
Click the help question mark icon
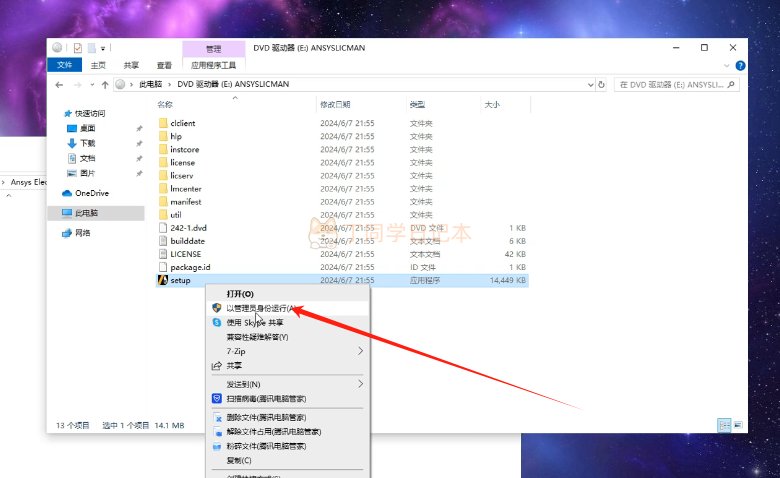pyautogui.click(x=740, y=66)
